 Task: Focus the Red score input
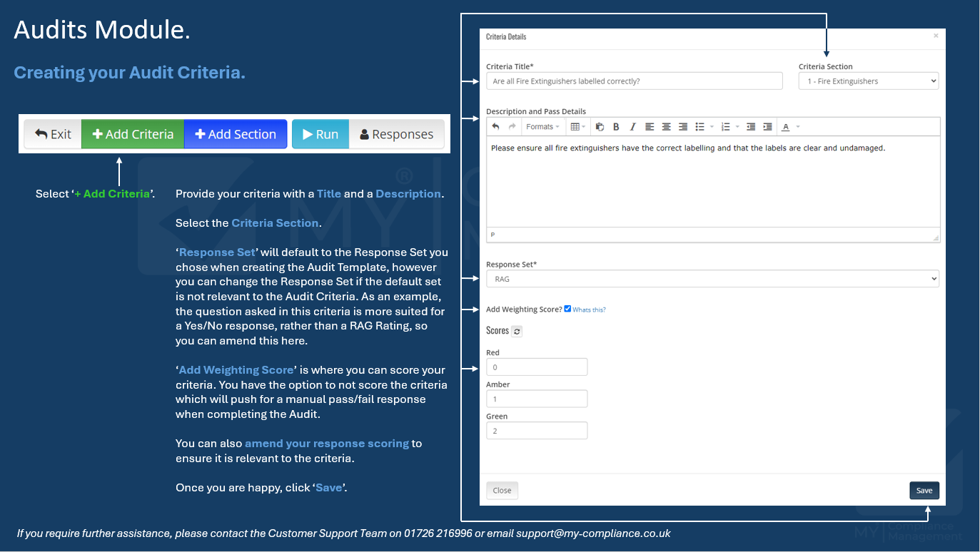tap(537, 367)
